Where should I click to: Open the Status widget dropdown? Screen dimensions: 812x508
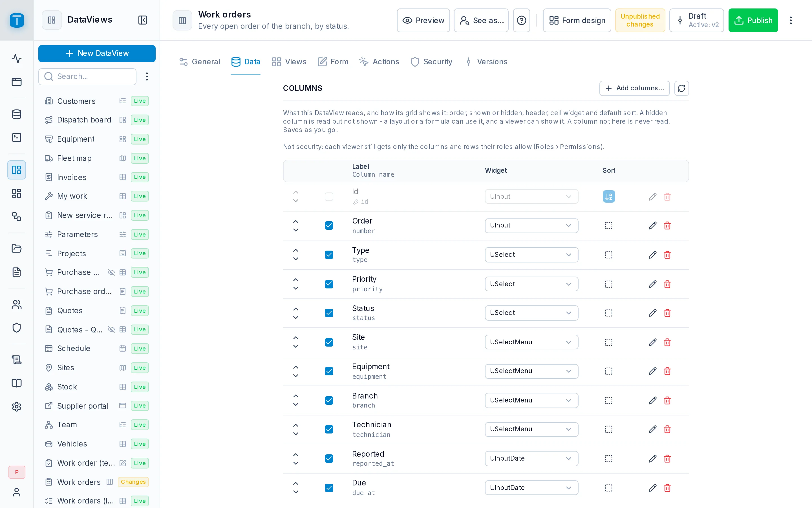click(531, 313)
